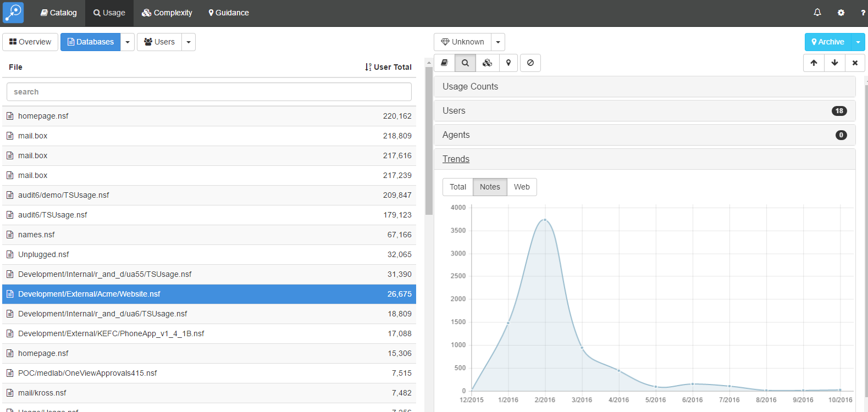Click the notifications bell icon
Screen dimensions: 868x412
tap(817, 13)
